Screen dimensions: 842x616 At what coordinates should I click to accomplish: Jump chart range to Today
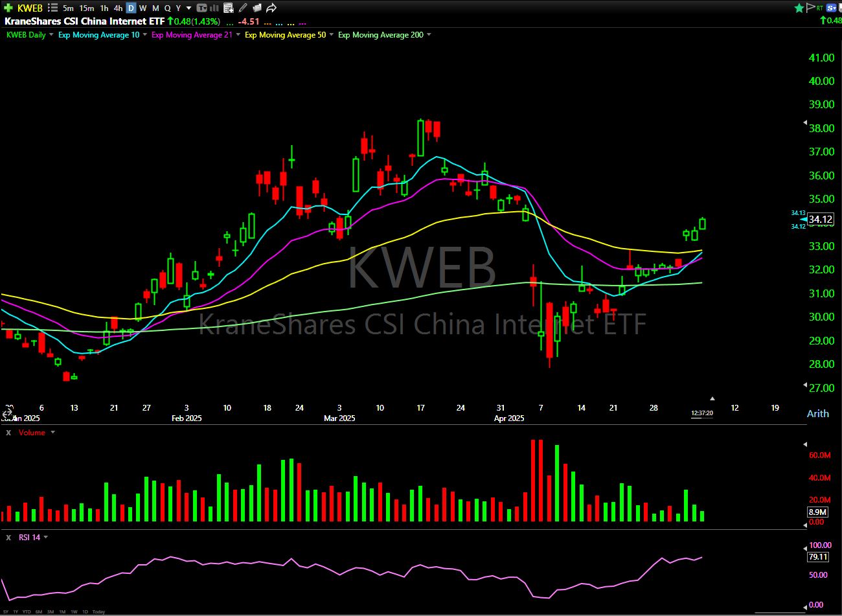pos(98,611)
